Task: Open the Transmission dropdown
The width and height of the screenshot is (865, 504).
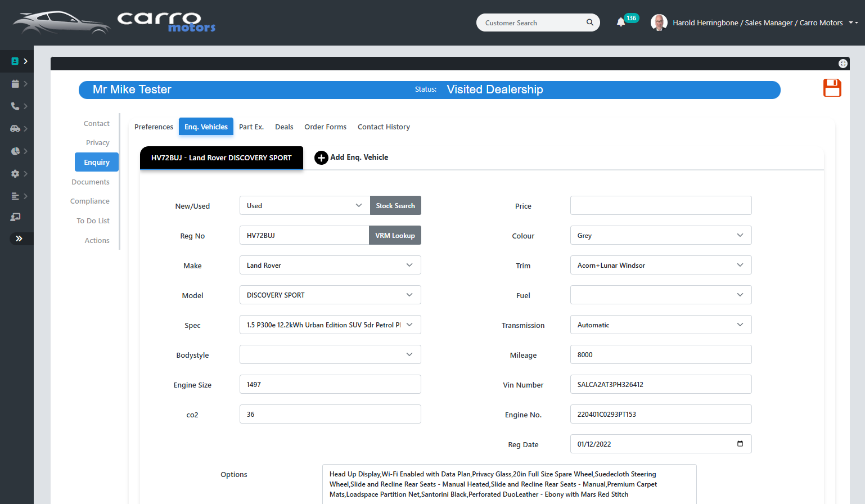Action: click(660, 325)
